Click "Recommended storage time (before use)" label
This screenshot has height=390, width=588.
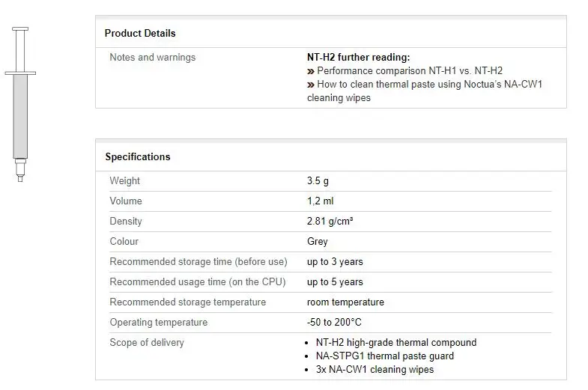(198, 261)
